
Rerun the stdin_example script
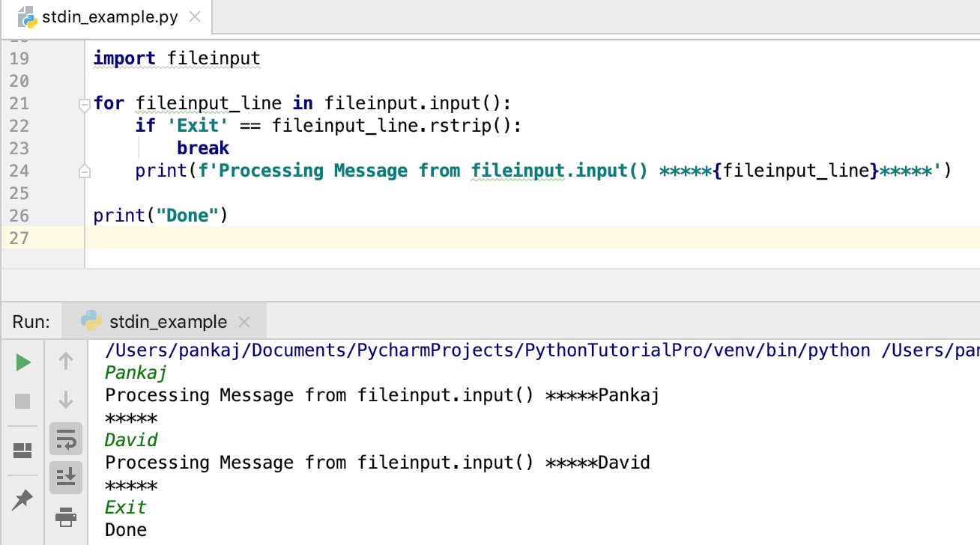23,362
